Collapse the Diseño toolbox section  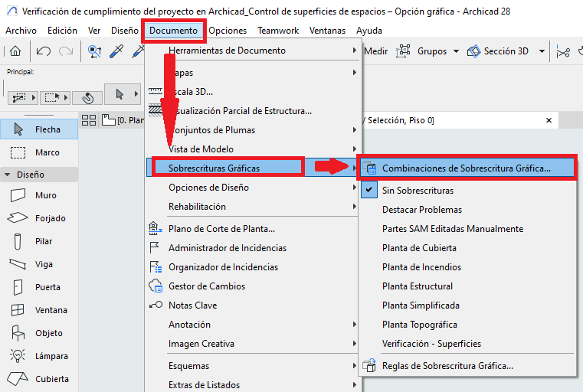coord(8,175)
